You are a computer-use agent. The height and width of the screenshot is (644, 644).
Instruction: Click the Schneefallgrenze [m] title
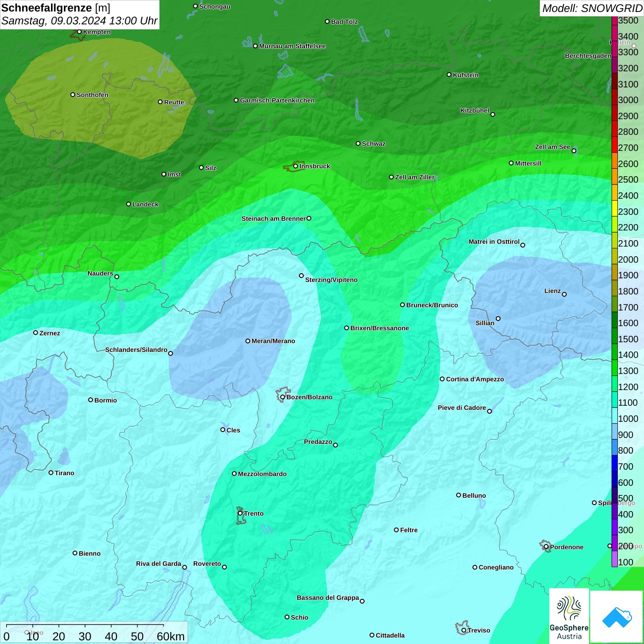[x=56, y=8]
